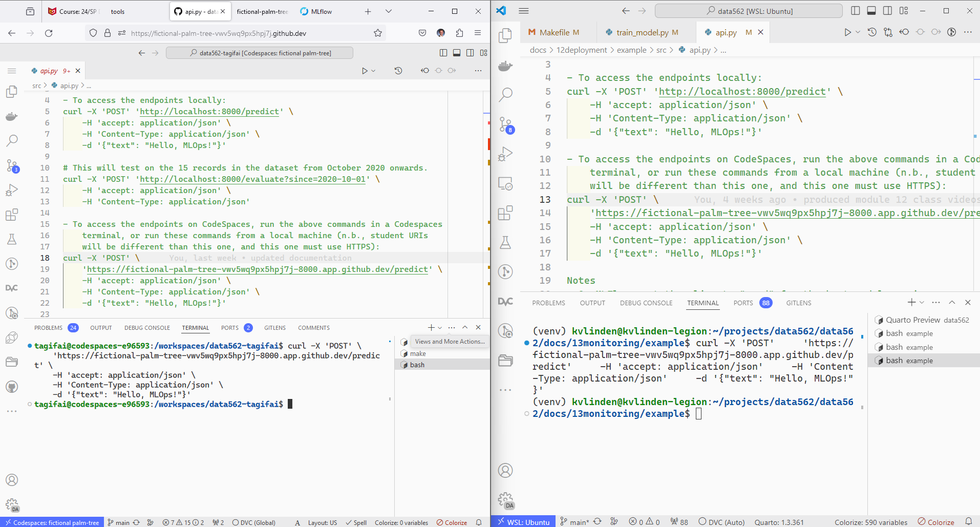Image resolution: width=980 pixels, height=527 pixels.
Task: Open Source Control with 8 pending changes
Action: tap(506, 125)
